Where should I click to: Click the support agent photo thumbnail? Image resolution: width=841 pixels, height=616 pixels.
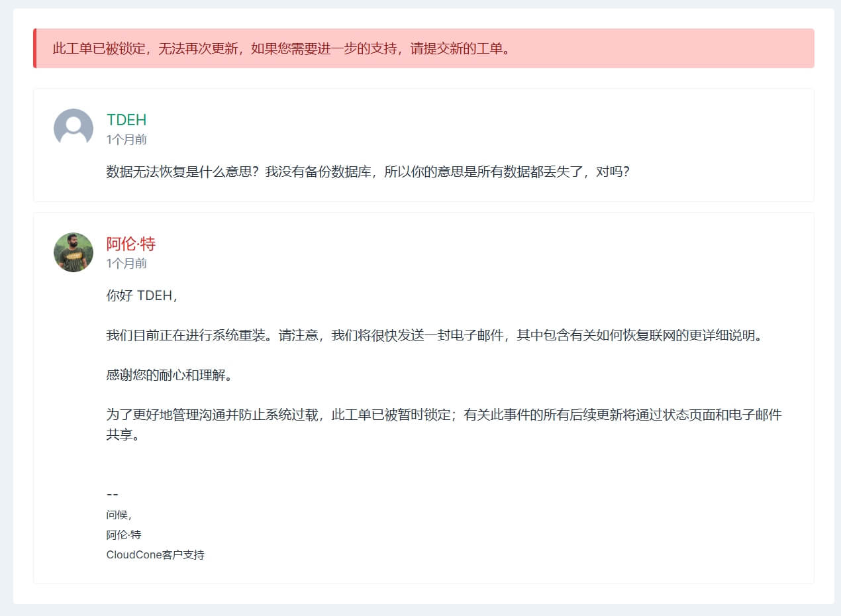73,252
